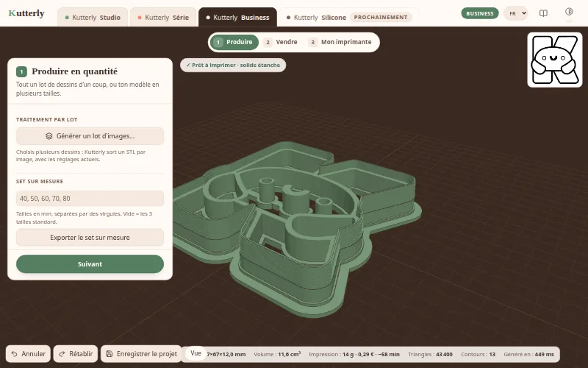Open the FR language dropdown
This screenshot has height=368, width=588.
coord(516,13)
